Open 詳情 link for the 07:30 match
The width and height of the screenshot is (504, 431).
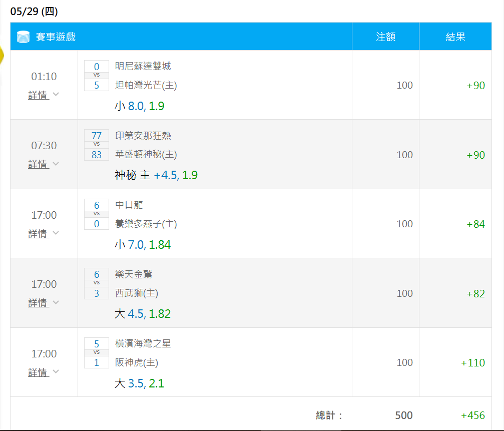(x=39, y=164)
